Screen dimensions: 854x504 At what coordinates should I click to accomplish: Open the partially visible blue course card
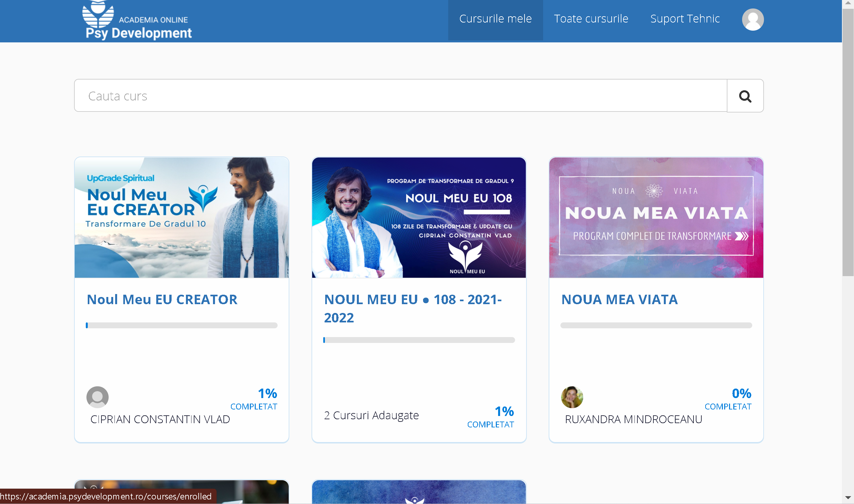(419, 492)
